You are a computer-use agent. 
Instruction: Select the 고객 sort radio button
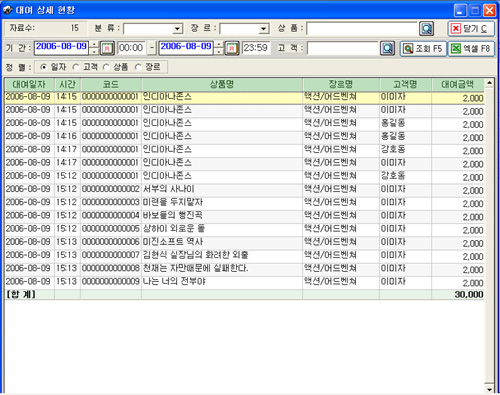click(x=76, y=67)
